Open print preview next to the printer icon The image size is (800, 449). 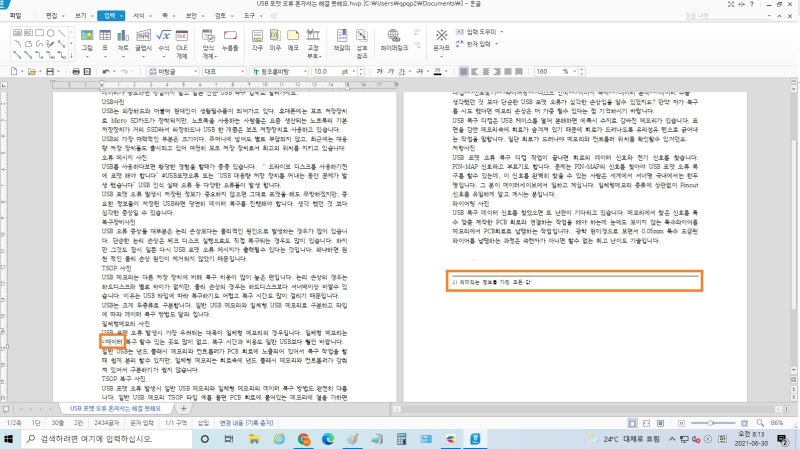[x=87, y=71]
